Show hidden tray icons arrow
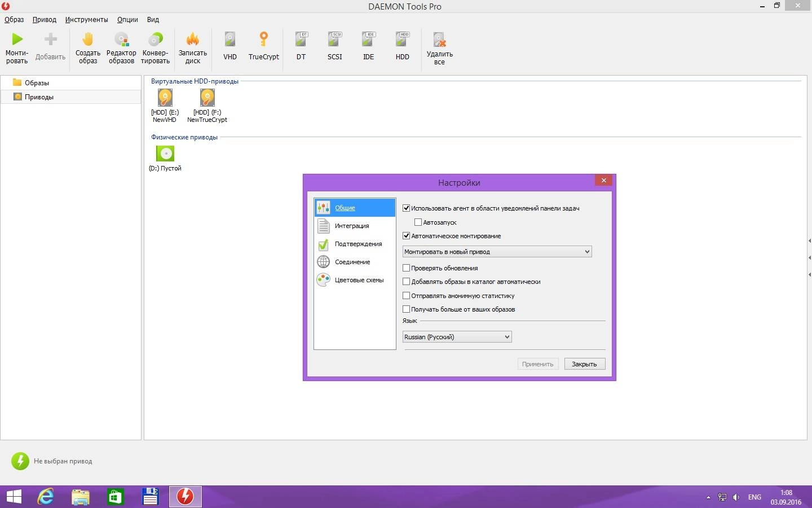 (708, 497)
